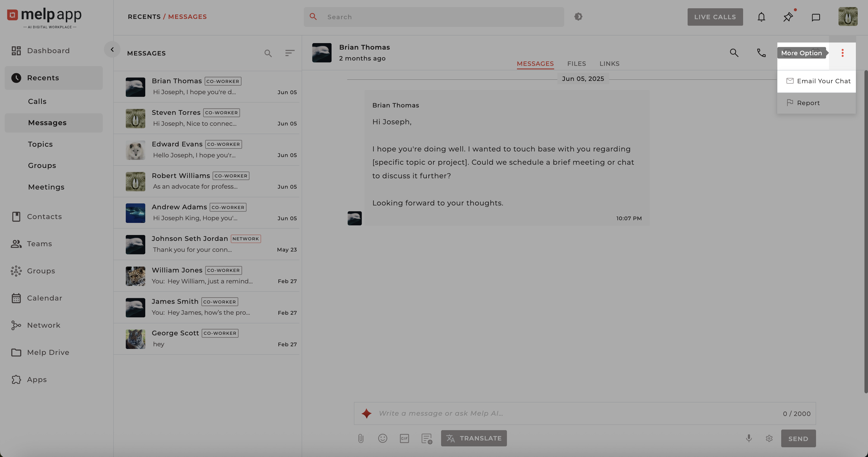Attach a file using the paperclip icon
Viewport: 868px width, 457px height.
(x=361, y=438)
